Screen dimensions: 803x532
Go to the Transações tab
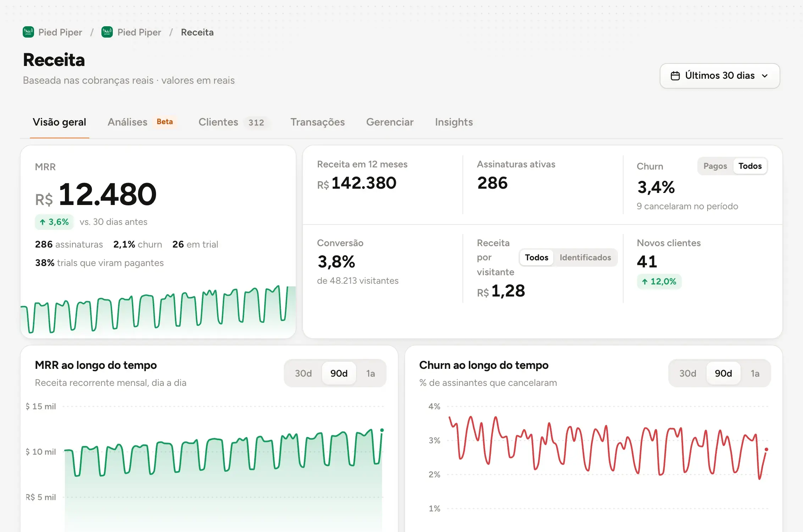[x=317, y=122]
